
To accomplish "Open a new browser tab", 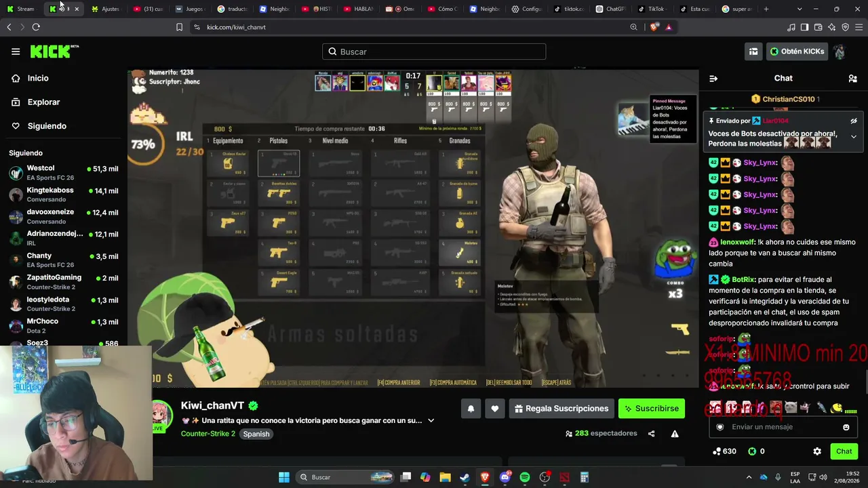I will [x=766, y=9].
